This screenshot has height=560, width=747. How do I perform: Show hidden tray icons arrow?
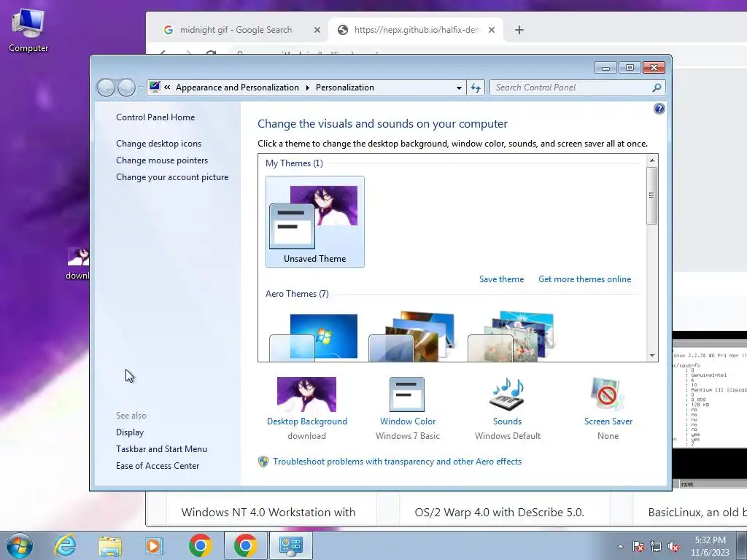(620, 547)
